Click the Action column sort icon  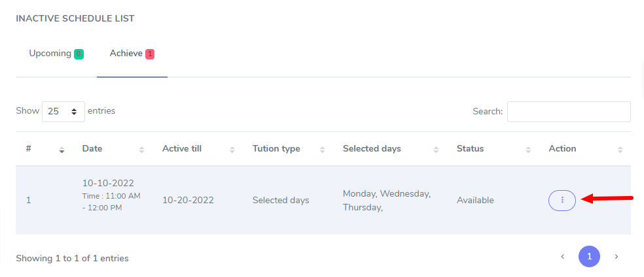[620, 150]
